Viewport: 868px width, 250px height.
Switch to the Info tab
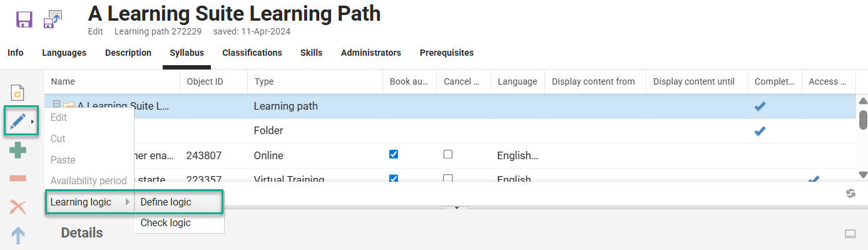coord(16,53)
